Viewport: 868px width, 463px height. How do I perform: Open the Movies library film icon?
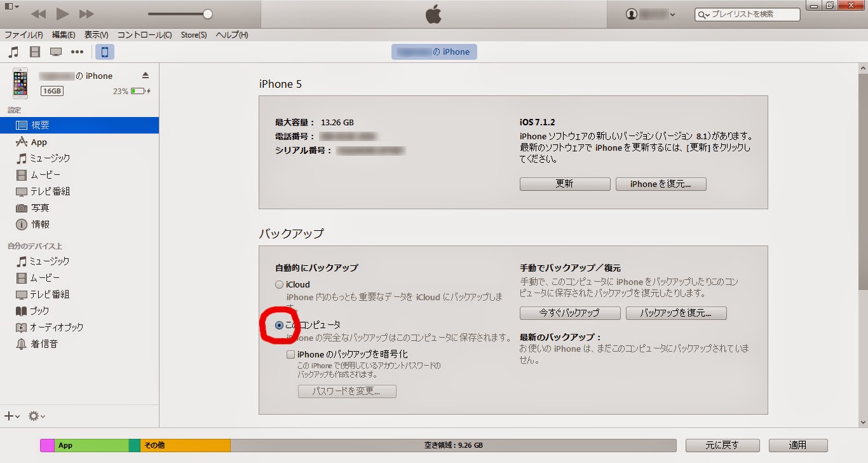35,52
